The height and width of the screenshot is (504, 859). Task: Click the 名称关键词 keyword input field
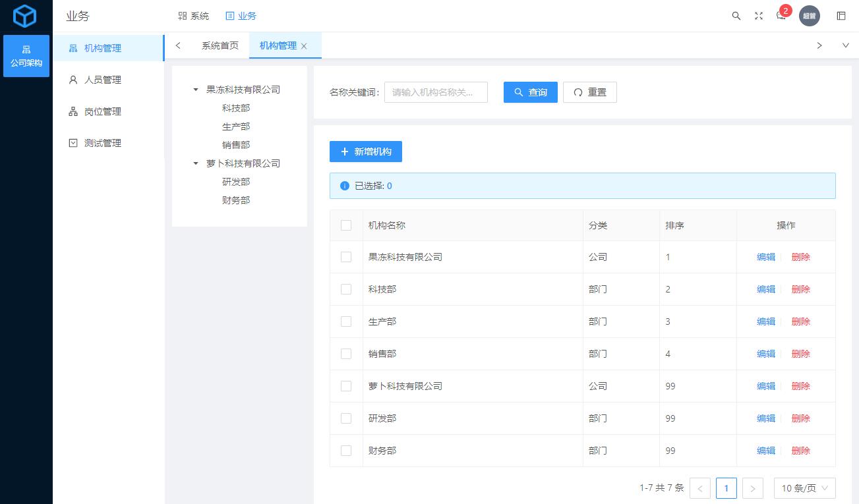click(x=435, y=92)
